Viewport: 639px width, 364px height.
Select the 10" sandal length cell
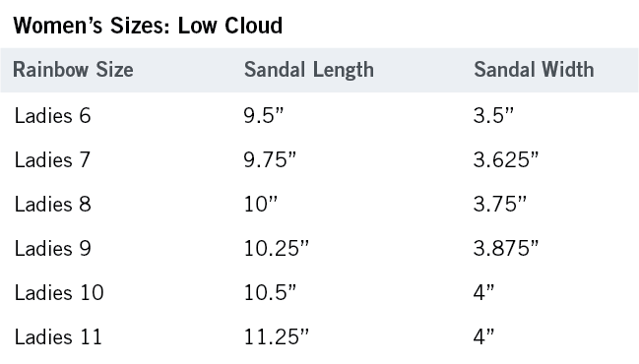pyautogui.click(x=260, y=204)
